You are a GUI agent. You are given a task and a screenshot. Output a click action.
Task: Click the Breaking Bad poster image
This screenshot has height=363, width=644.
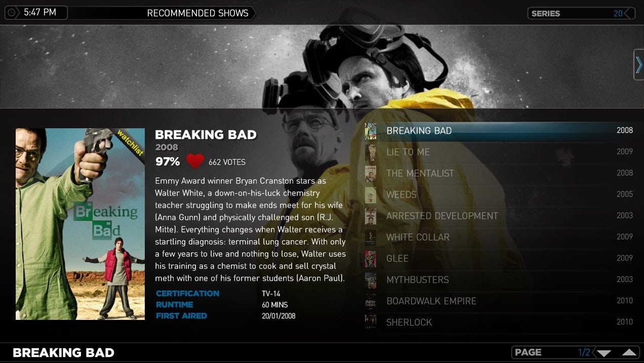pos(80,224)
